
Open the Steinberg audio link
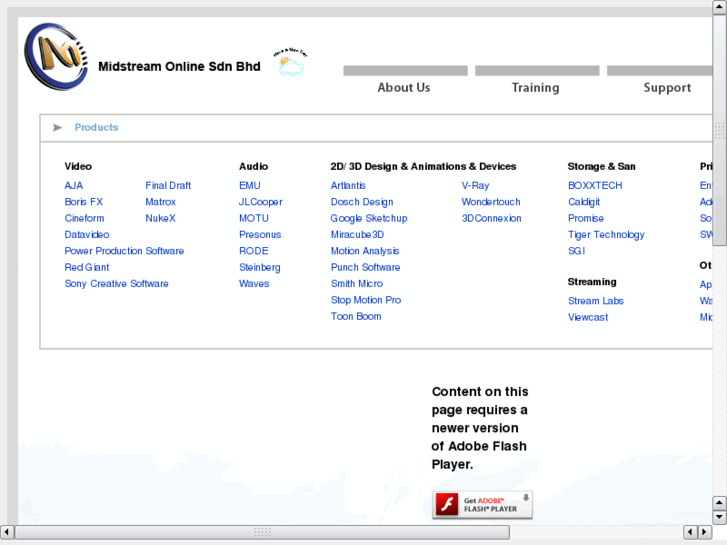click(259, 268)
